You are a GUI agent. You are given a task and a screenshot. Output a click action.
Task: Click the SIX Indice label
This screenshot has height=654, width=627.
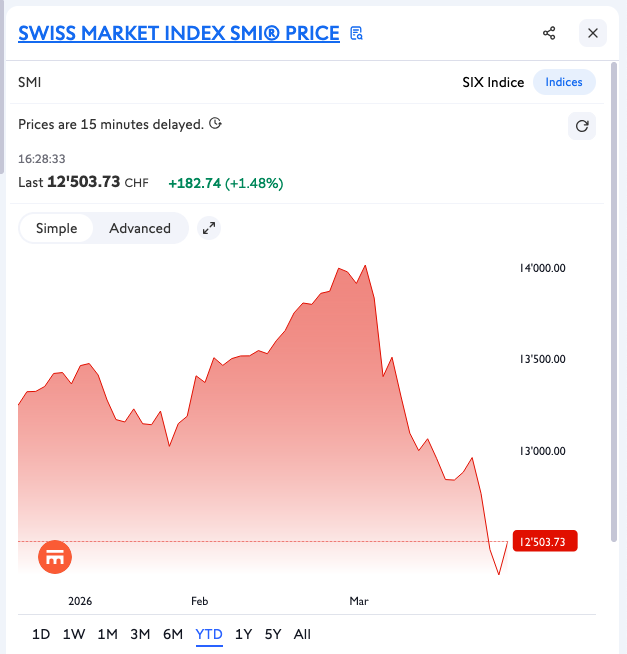pos(493,82)
